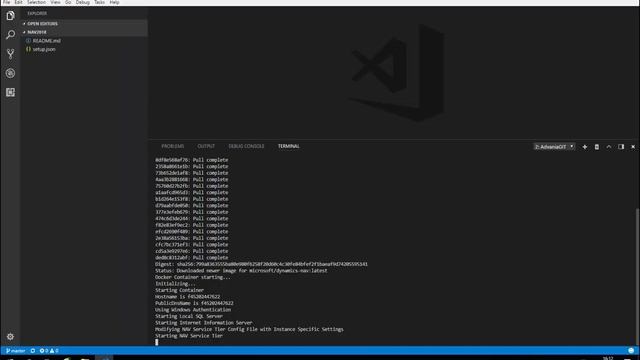Click the Digest sha256 output line
The width and height of the screenshot is (640, 360).
click(261, 264)
